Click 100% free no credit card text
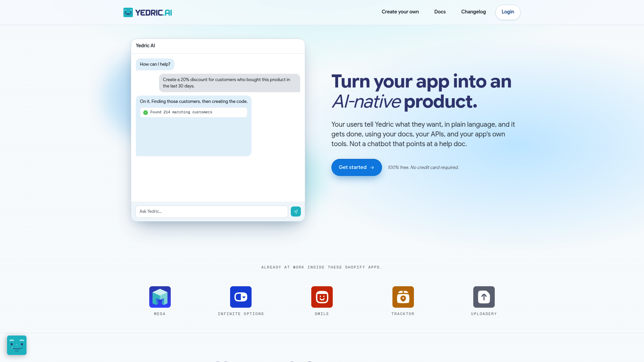The width and height of the screenshot is (644, 362). pos(423,168)
